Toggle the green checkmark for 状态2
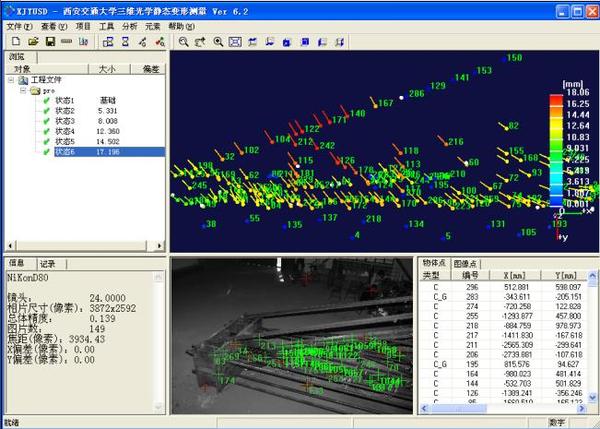 pyautogui.click(x=47, y=111)
